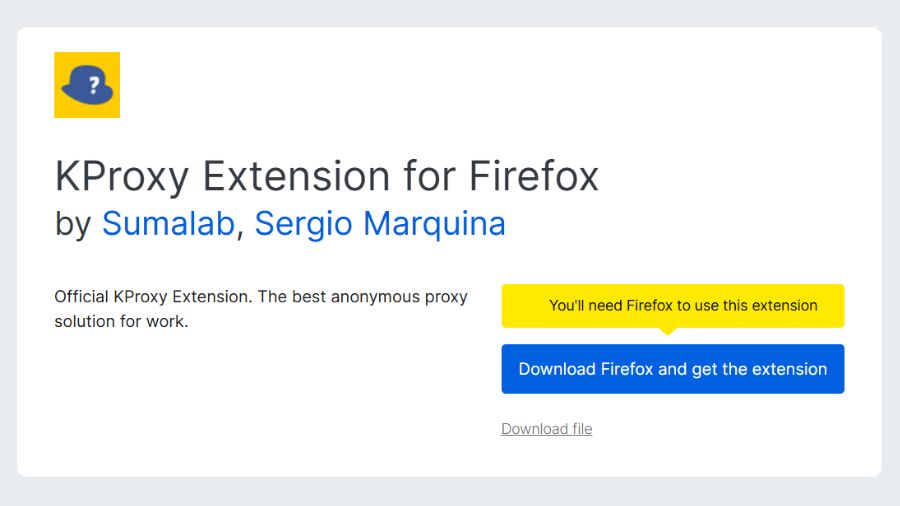
Task: Click the KProxy Extension for Firefox heading
Action: pos(326,177)
